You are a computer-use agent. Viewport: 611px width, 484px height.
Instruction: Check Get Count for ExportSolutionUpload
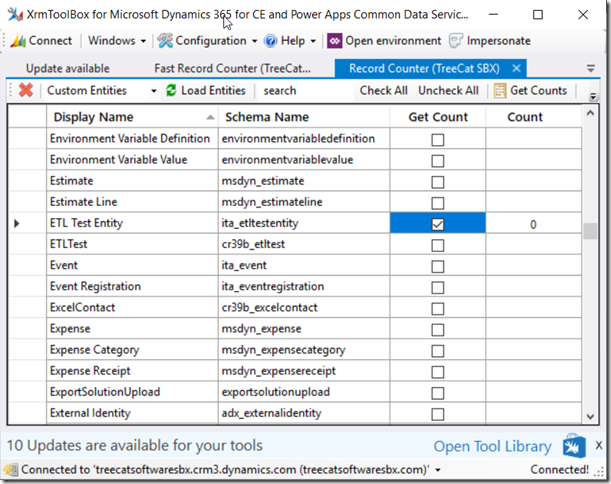tap(438, 393)
